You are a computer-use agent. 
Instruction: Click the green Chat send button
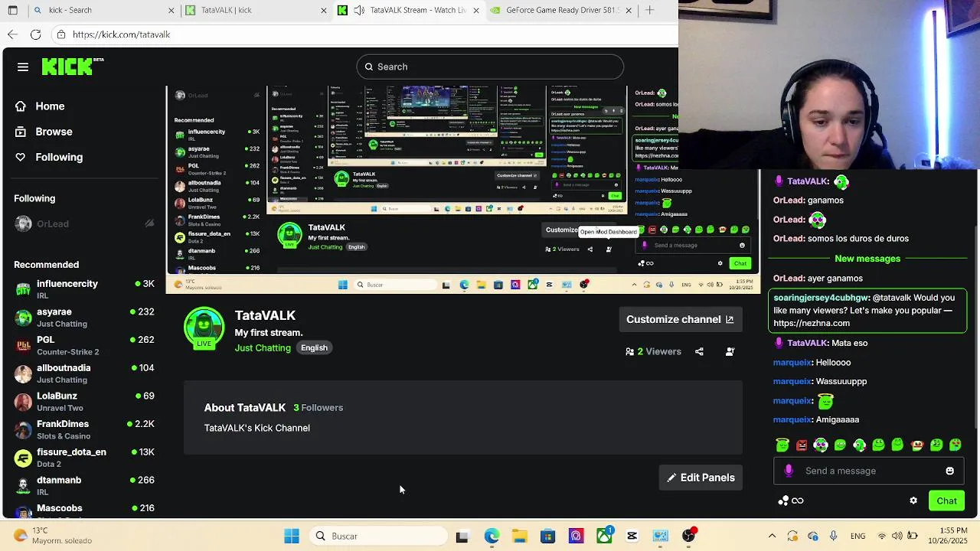click(x=946, y=500)
